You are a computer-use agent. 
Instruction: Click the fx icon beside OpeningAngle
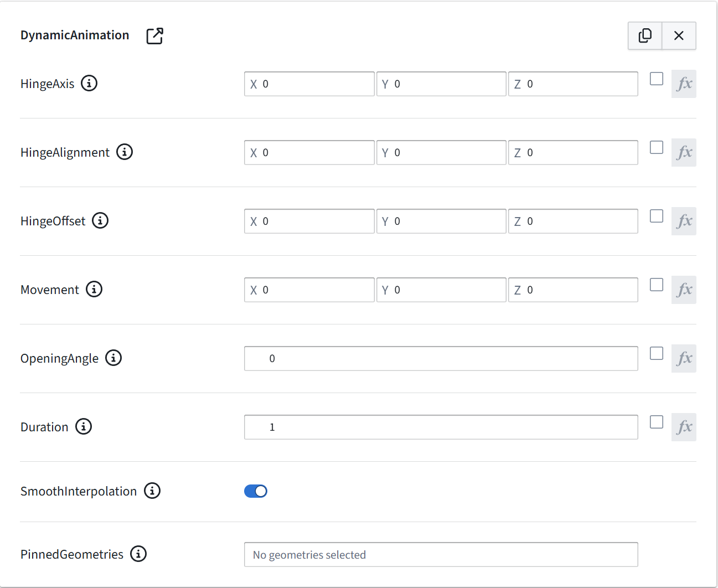[684, 358]
